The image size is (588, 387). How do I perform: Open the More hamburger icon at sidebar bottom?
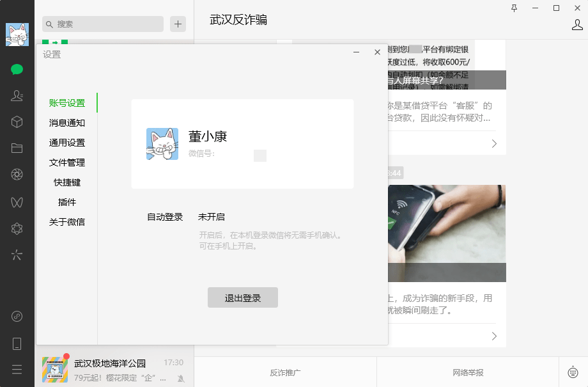[x=17, y=369]
